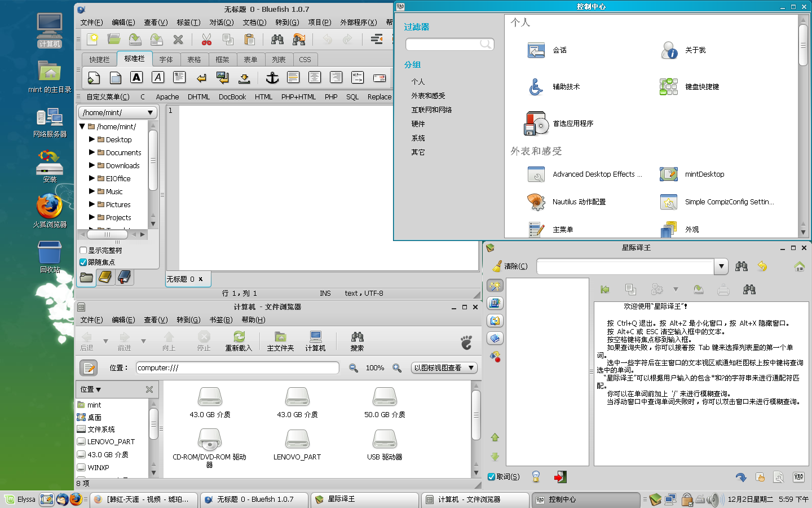812x508 pixels.
Task: Click the StarDict word search input field
Action: point(626,266)
